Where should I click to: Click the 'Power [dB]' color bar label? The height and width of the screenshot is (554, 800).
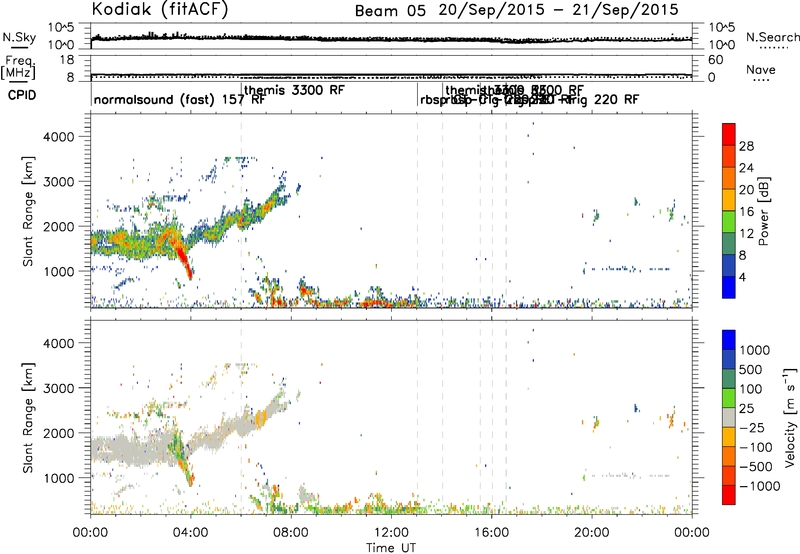(763, 211)
